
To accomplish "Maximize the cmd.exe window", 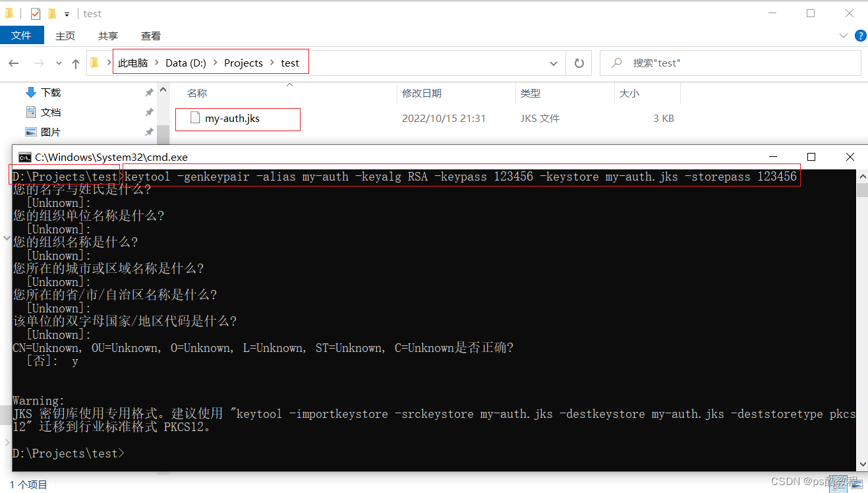I will (811, 157).
